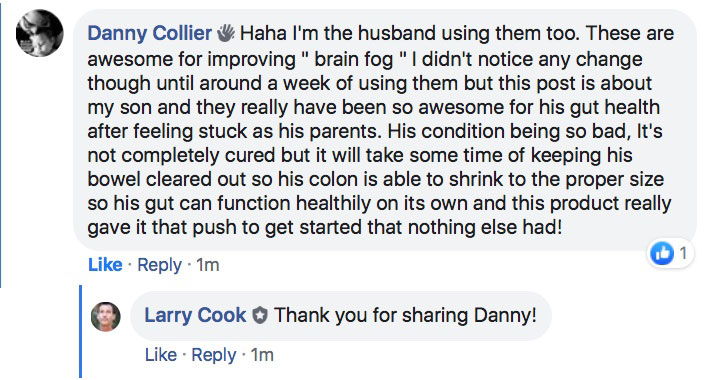Open the 1m timestamp under Danny's comment
Image resolution: width=717 pixels, height=380 pixels.
pyautogui.click(x=208, y=265)
